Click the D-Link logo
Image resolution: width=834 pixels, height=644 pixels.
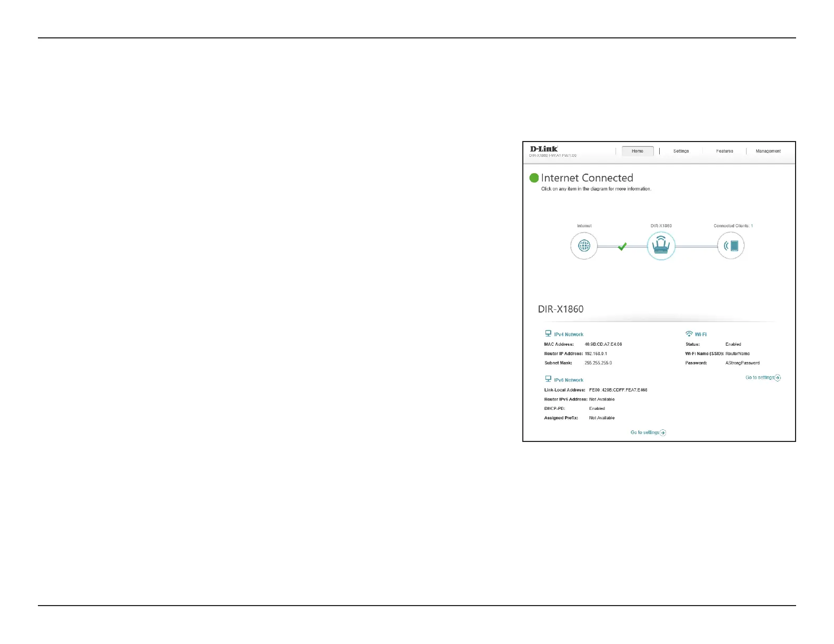pyautogui.click(x=543, y=149)
